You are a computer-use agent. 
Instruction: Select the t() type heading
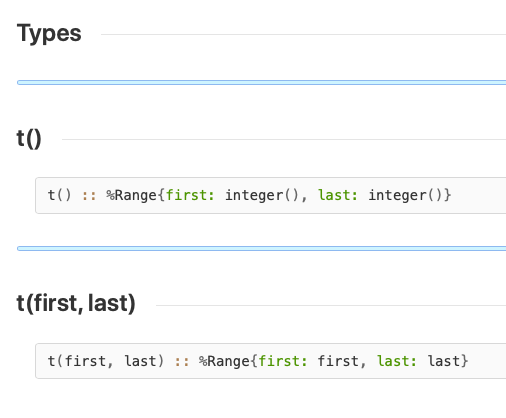click(x=29, y=138)
